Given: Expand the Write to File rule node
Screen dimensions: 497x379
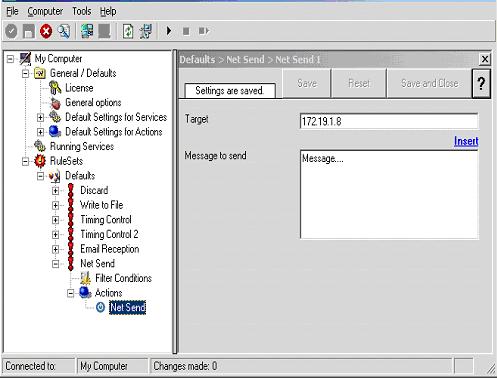Looking at the screenshot, I should click(x=56, y=205).
